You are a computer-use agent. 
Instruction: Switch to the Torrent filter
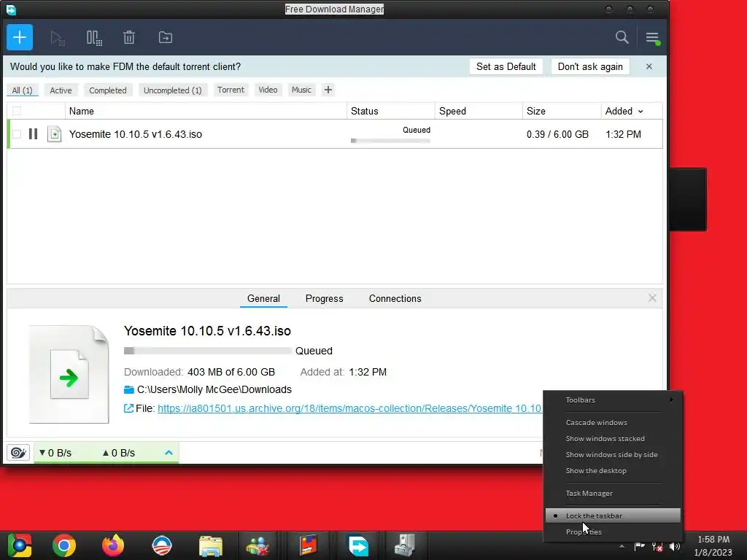(x=231, y=90)
